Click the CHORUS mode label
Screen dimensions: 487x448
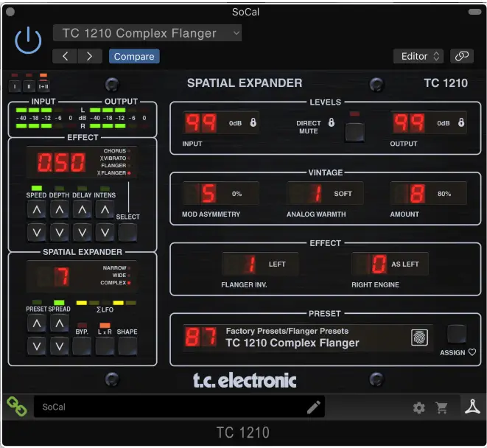(x=115, y=150)
